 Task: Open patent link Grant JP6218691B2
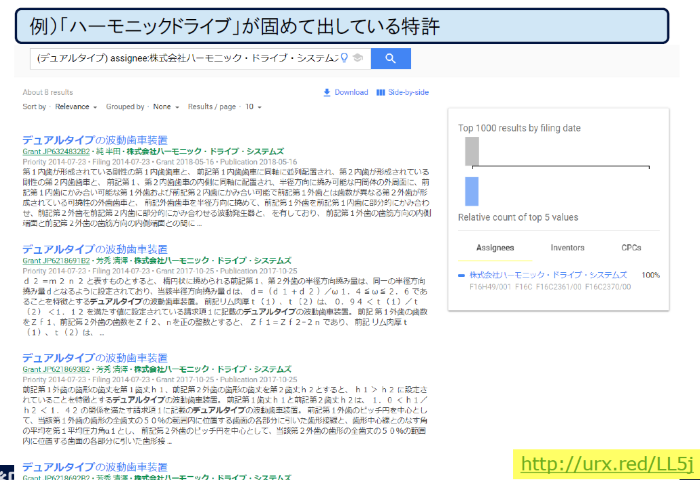56,261
